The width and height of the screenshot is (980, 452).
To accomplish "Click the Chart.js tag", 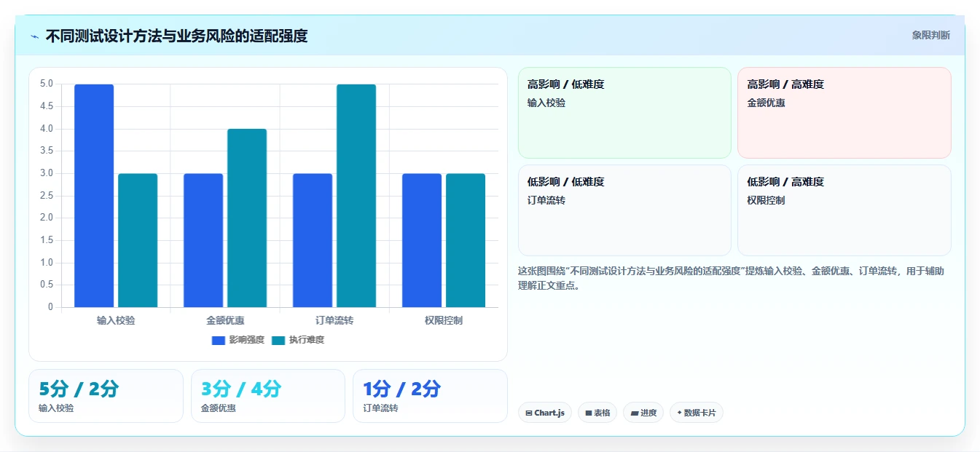I will pyautogui.click(x=545, y=413).
